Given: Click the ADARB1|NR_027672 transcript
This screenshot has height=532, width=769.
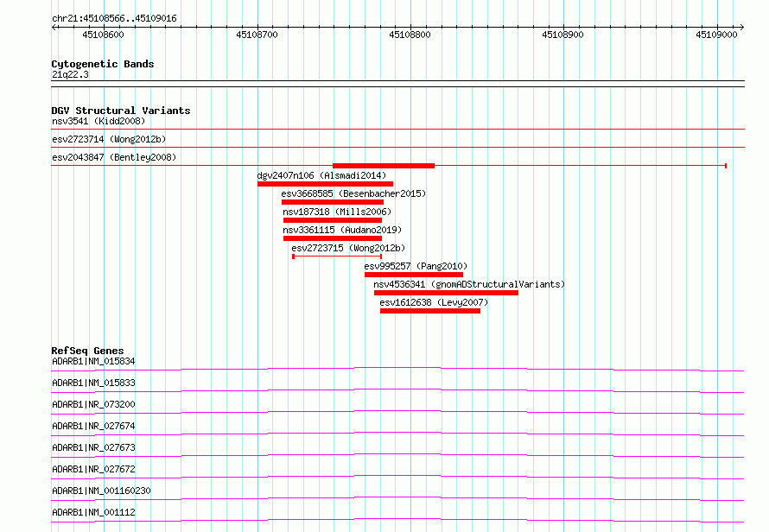Looking at the screenshot, I should [93, 469].
